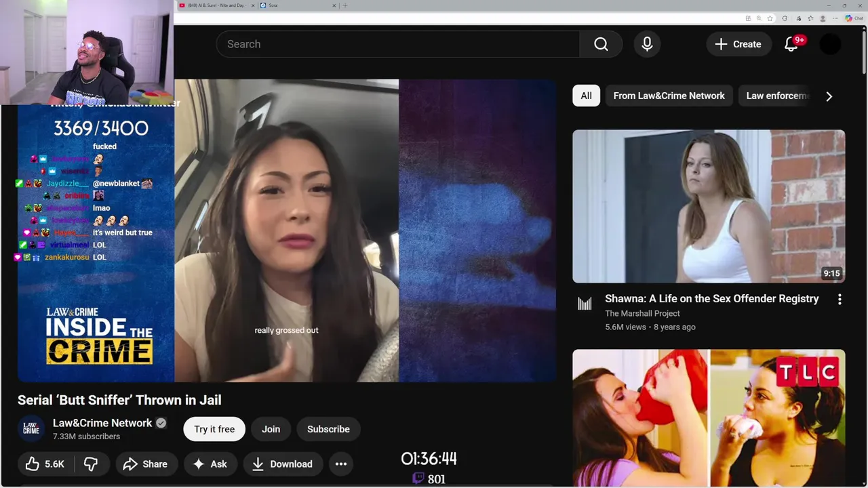
Task: Click the Ask button
Action: click(x=210, y=464)
